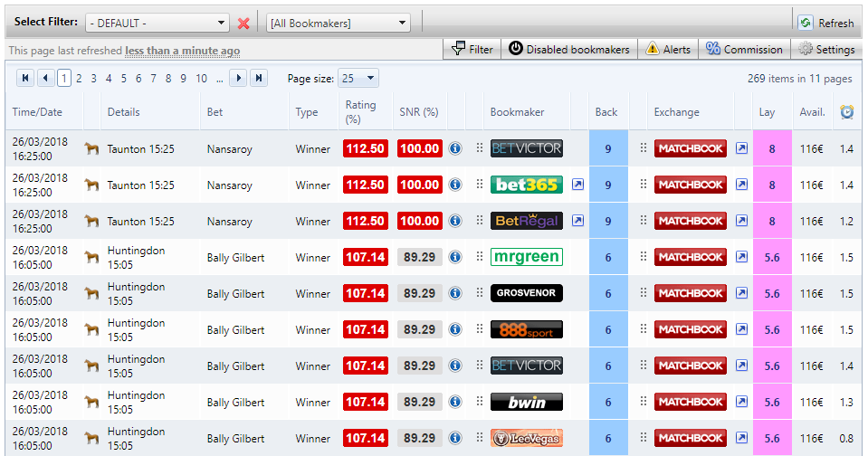The image size is (868, 456).
Task: Click back odds 6 in bwin row
Action: click(x=608, y=403)
